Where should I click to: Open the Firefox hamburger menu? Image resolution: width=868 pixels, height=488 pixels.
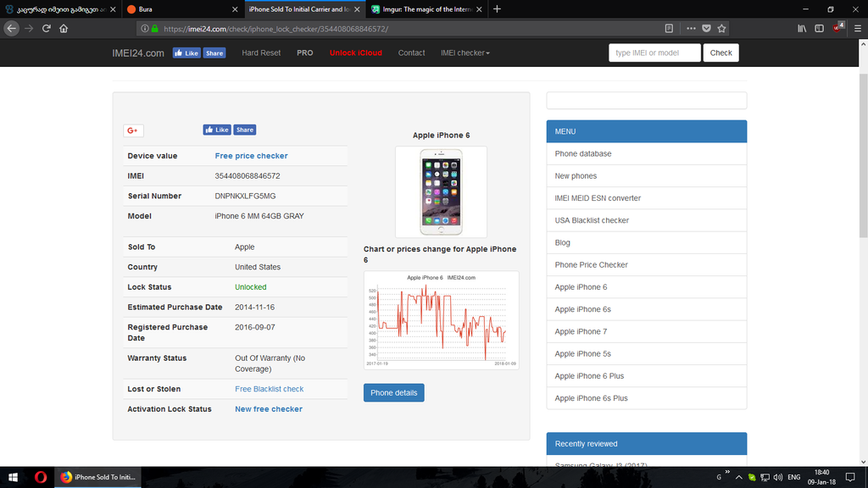point(858,28)
